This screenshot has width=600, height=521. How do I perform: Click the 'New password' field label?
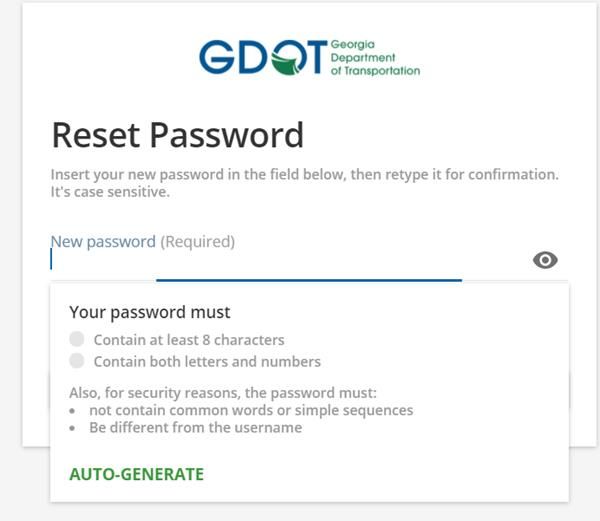point(103,242)
